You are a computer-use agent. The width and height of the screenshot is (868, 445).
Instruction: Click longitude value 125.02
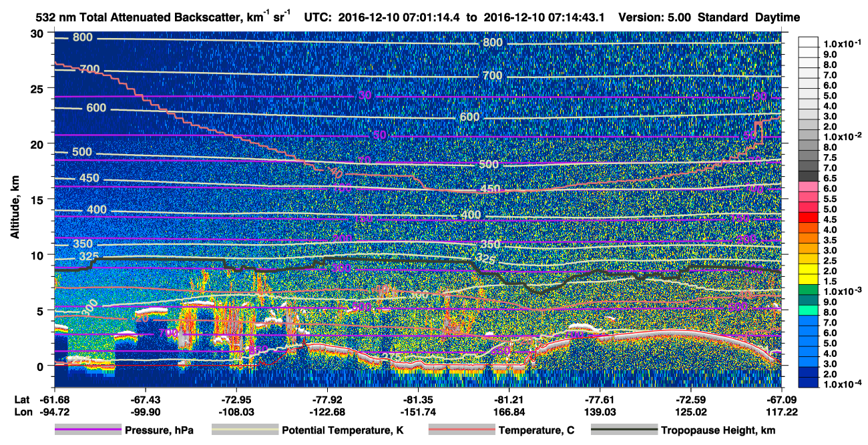(x=691, y=412)
